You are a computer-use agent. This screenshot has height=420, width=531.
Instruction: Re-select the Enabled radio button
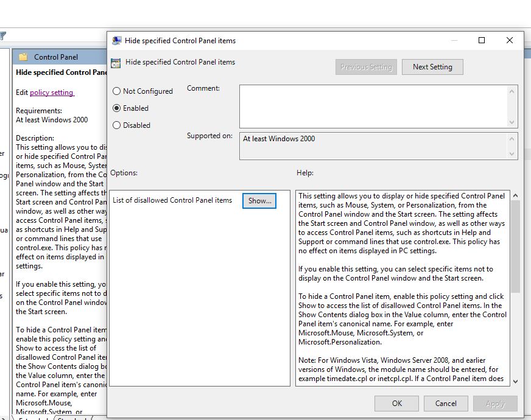pyautogui.click(x=115, y=108)
